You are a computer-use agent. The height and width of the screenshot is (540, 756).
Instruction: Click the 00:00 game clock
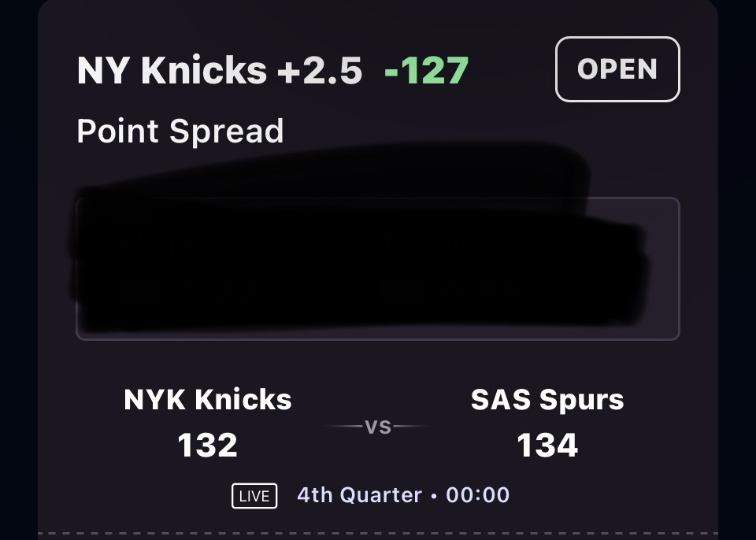tap(478, 495)
